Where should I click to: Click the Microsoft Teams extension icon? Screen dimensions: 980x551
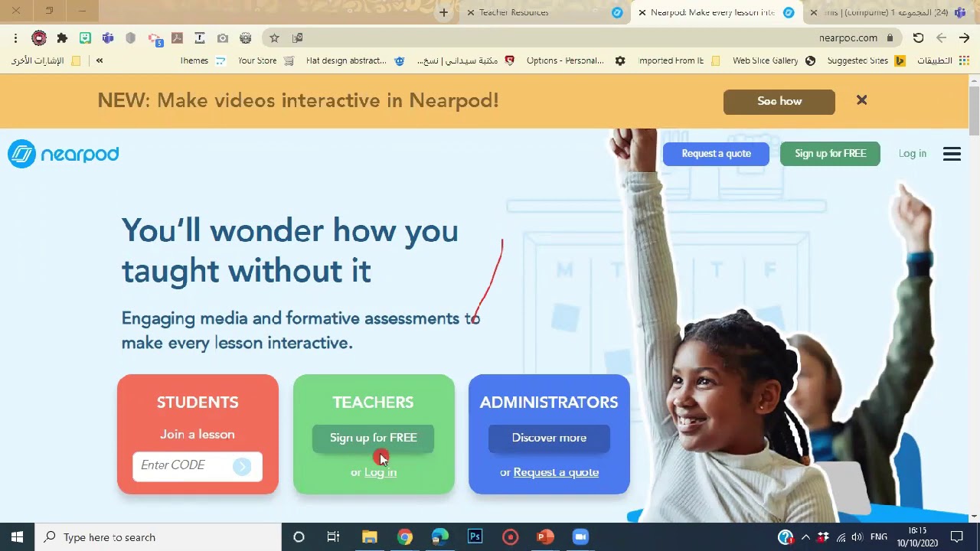(x=108, y=37)
